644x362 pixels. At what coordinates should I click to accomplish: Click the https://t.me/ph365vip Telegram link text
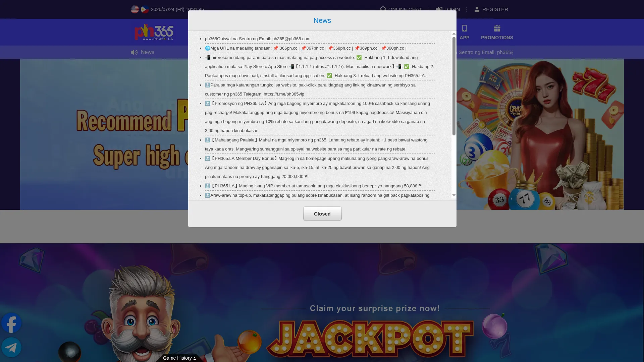click(x=284, y=94)
